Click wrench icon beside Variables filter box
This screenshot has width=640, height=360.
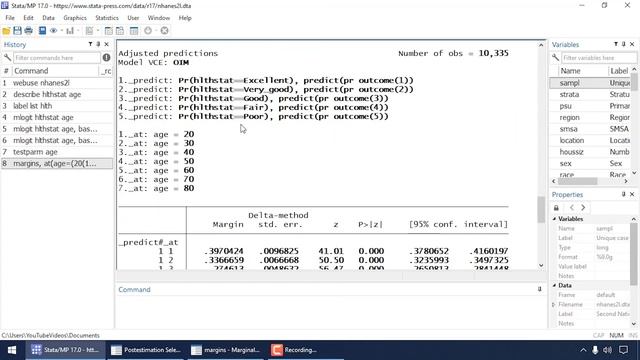pyautogui.click(x=556, y=58)
